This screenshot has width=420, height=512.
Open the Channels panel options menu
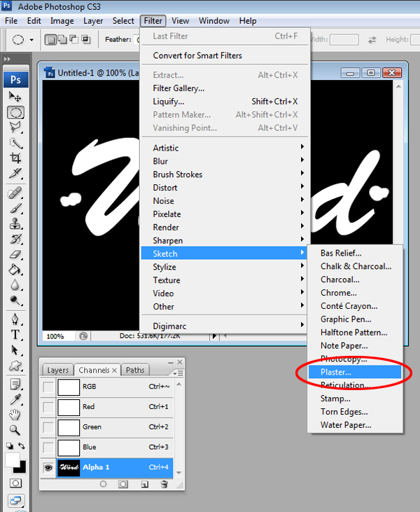178,373
